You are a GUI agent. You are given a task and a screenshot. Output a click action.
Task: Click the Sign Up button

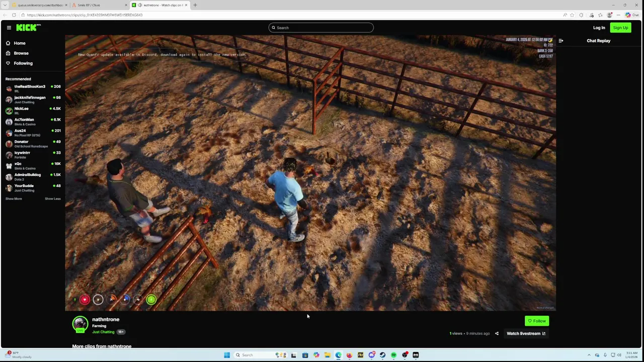click(x=620, y=28)
